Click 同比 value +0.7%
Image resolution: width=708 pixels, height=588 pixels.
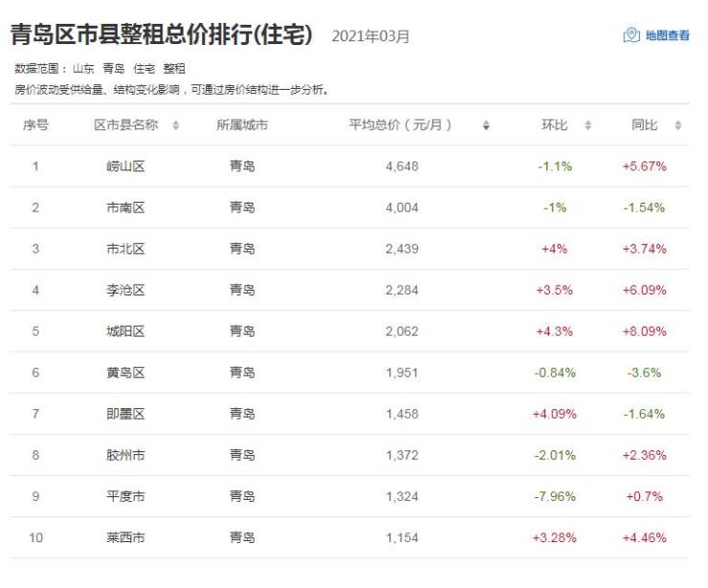coord(644,496)
